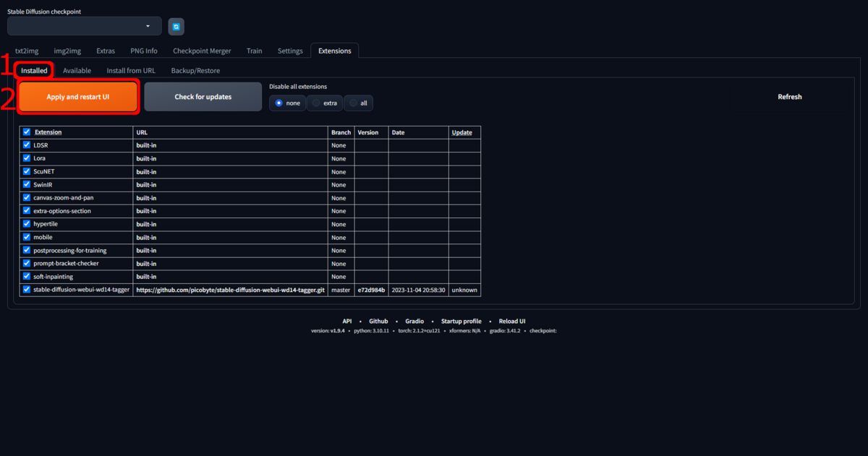The height and width of the screenshot is (456, 868).
Task: Toggle the prompt-bracket-checker checkbox
Action: [x=27, y=263]
